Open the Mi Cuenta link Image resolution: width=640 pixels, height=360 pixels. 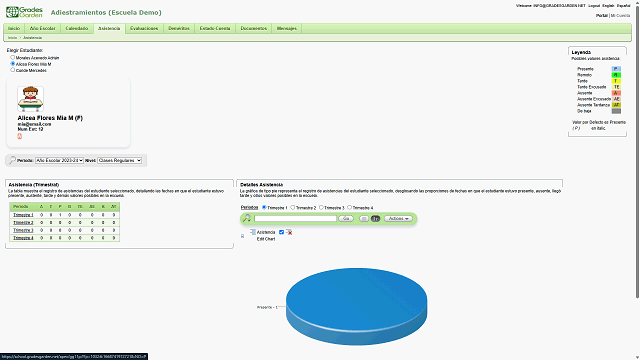620,16
